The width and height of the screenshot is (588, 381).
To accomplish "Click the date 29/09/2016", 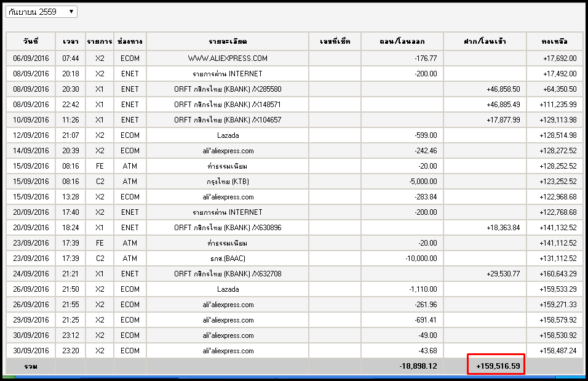I will (31, 320).
